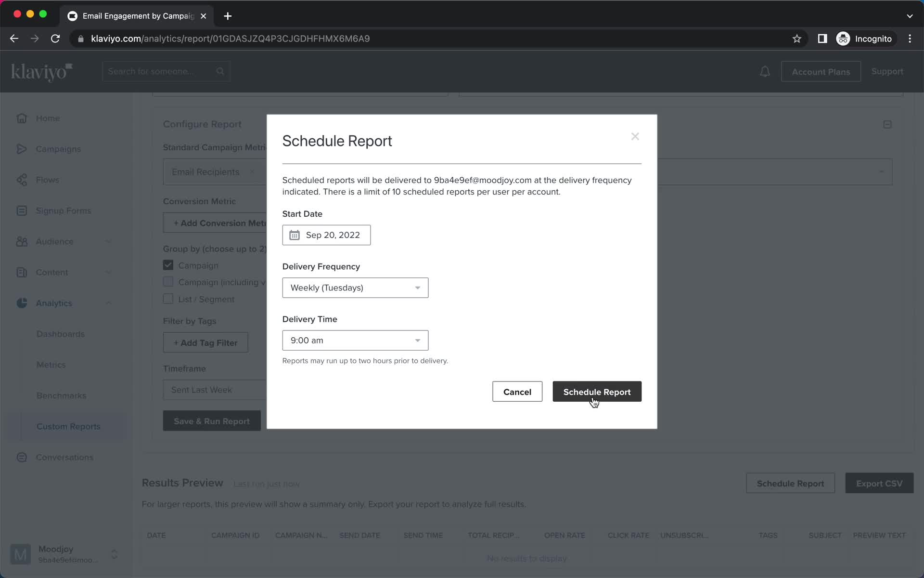This screenshot has height=578, width=924.
Task: Close the Email Engagement tab
Action: point(204,16)
